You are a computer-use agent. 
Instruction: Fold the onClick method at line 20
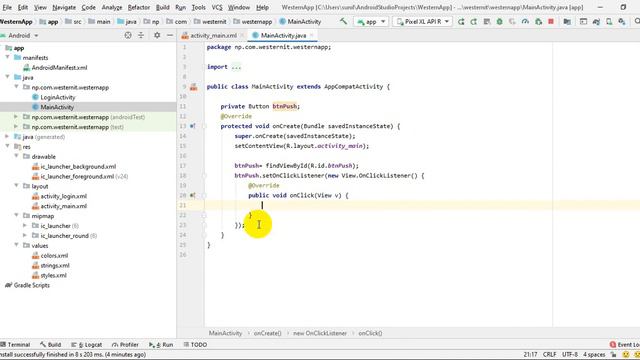tap(204, 196)
